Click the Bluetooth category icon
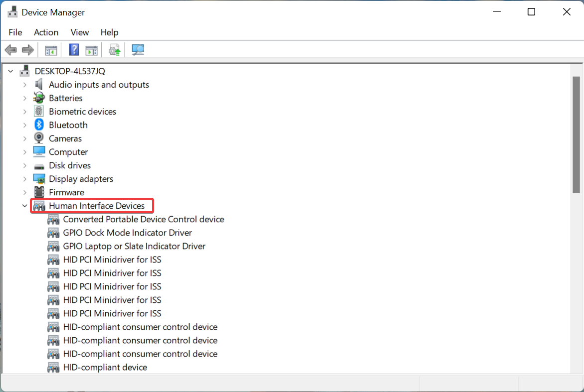 pyautogui.click(x=38, y=125)
